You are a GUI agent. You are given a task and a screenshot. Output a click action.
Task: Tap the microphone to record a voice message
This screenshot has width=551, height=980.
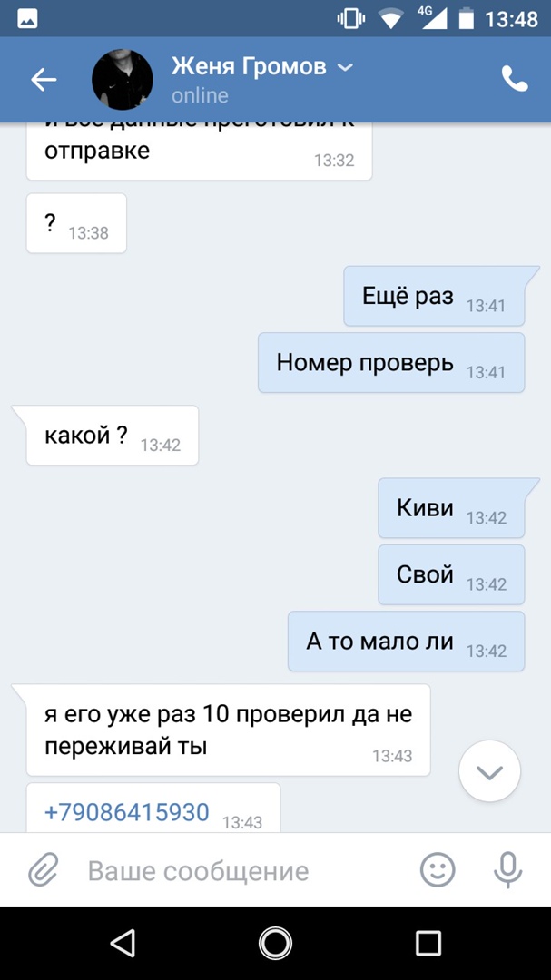coord(507,870)
